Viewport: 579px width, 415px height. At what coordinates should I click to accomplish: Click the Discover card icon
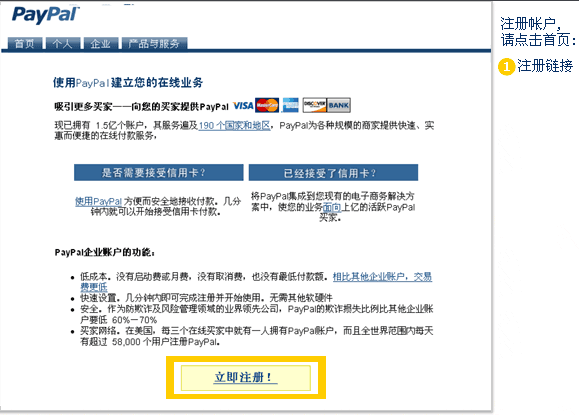tap(314, 105)
